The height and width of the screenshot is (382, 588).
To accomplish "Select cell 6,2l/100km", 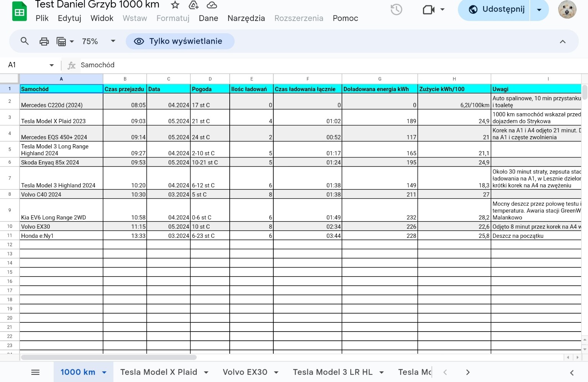I will pyautogui.click(x=454, y=101).
